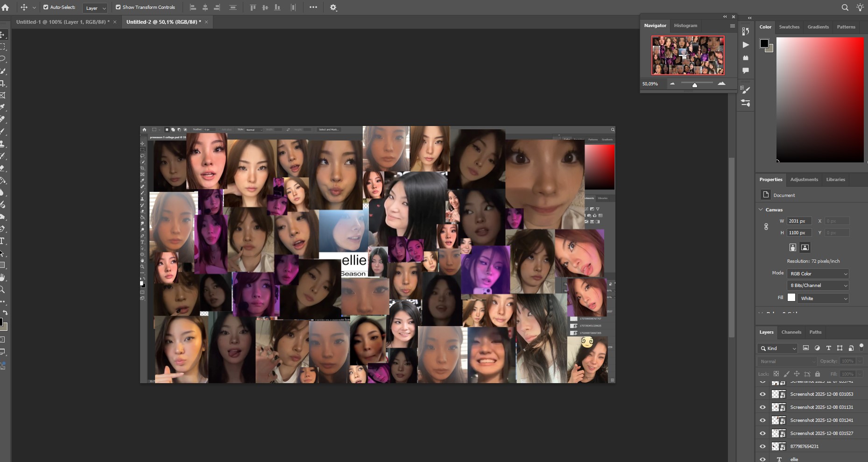Uncheck the Auto-Select checkbox

click(x=46, y=7)
